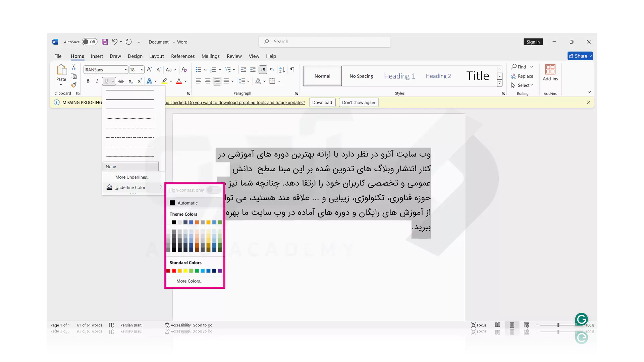The image size is (644, 362).
Task: Toggle Focus mode in status bar
Action: [x=479, y=325]
